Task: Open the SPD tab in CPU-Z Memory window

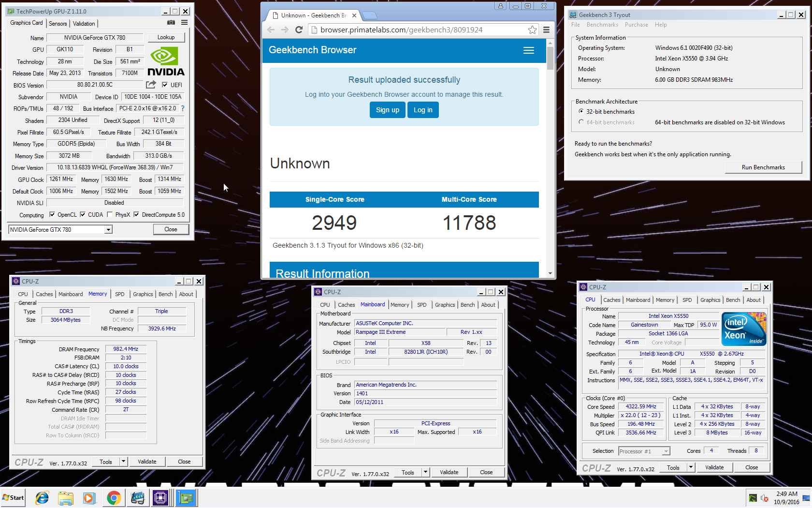Action: click(x=120, y=294)
